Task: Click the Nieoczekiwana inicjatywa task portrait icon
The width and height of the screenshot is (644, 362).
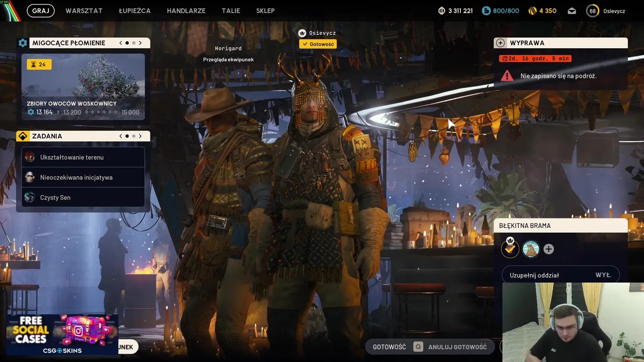Action: coord(30,177)
